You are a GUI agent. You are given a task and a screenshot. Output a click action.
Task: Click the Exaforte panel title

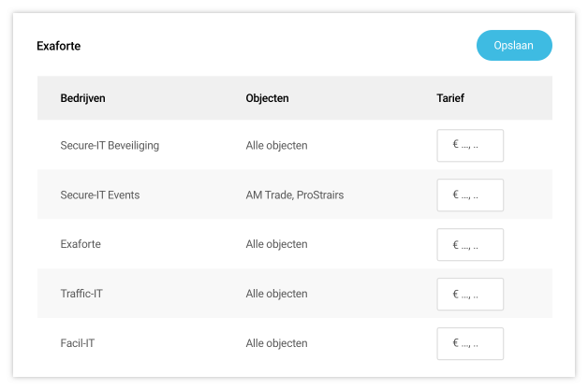[59, 46]
